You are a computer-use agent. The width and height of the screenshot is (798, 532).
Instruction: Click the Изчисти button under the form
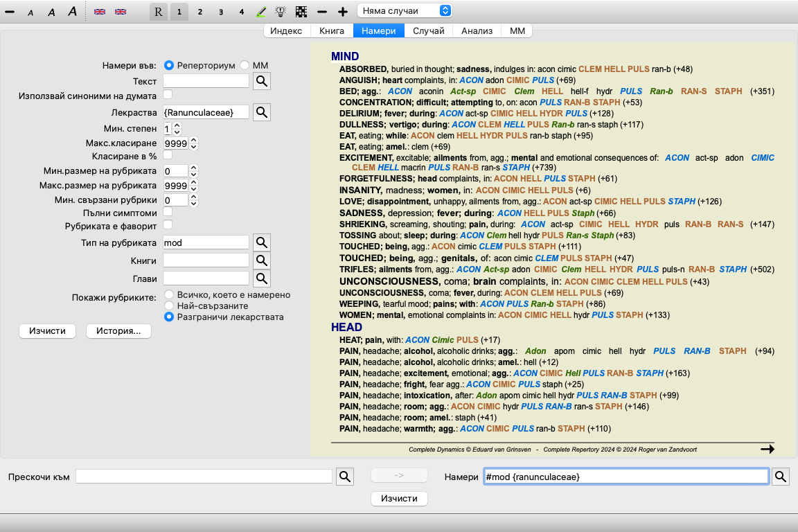[47, 331]
